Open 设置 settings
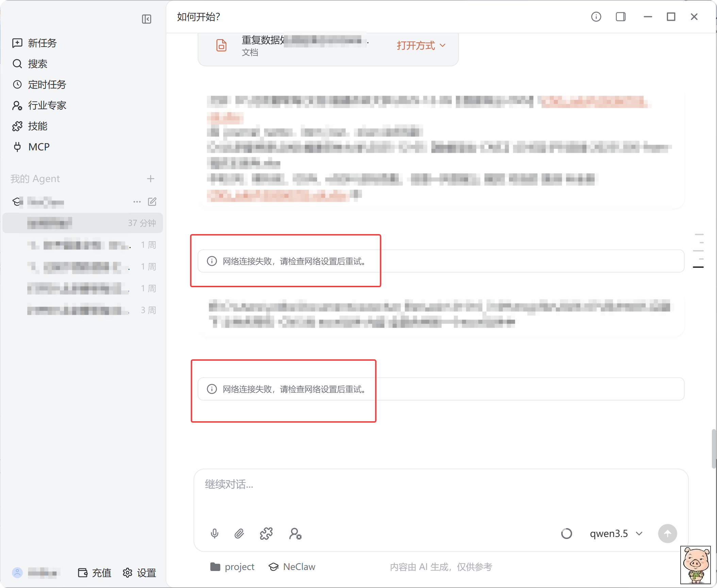This screenshot has height=588, width=717. (x=139, y=573)
